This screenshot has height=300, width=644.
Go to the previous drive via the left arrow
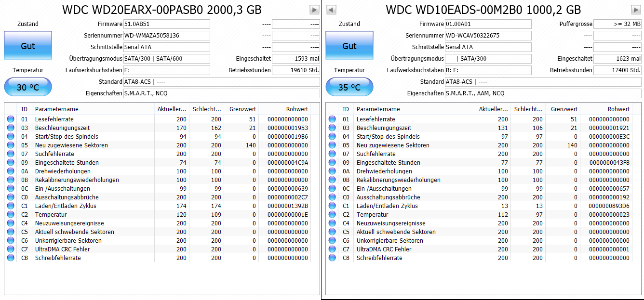[331, 9]
